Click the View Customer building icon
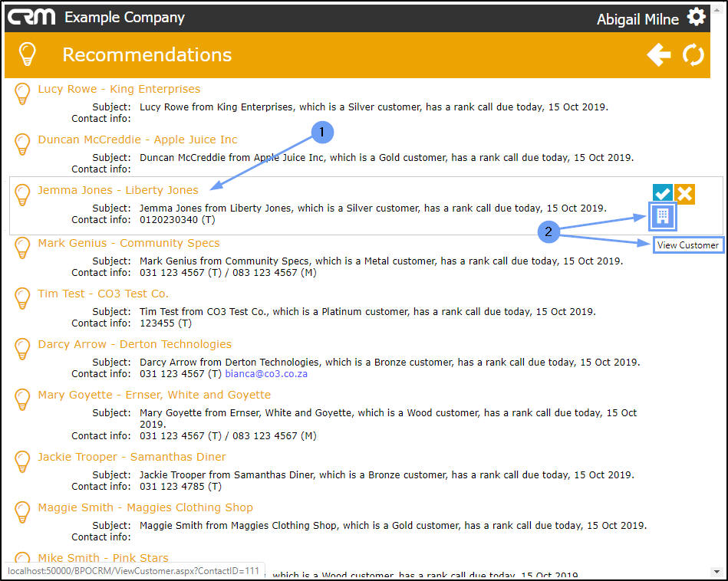The image size is (728, 581). [x=663, y=216]
